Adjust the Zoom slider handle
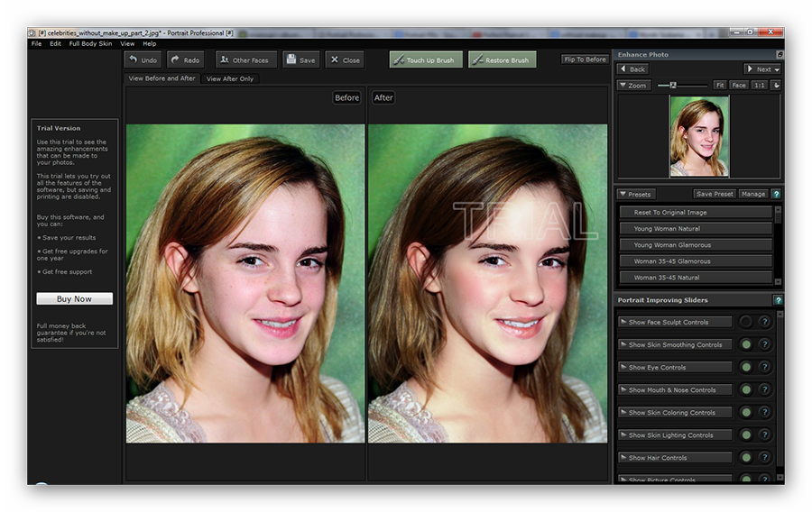Screen dimensions: 812x512 (x=673, y=85)
